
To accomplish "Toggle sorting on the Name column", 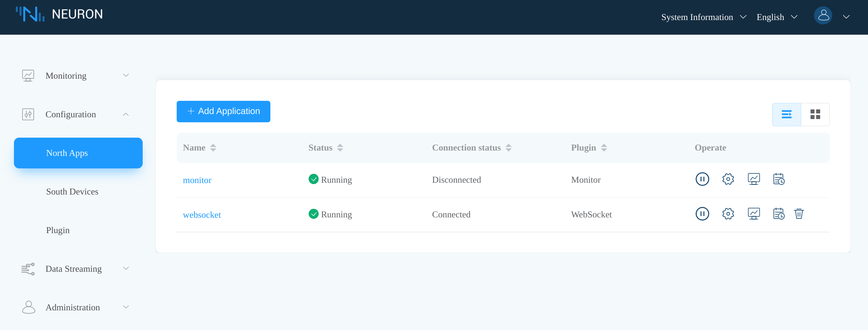I will click(x=212, y=147).
